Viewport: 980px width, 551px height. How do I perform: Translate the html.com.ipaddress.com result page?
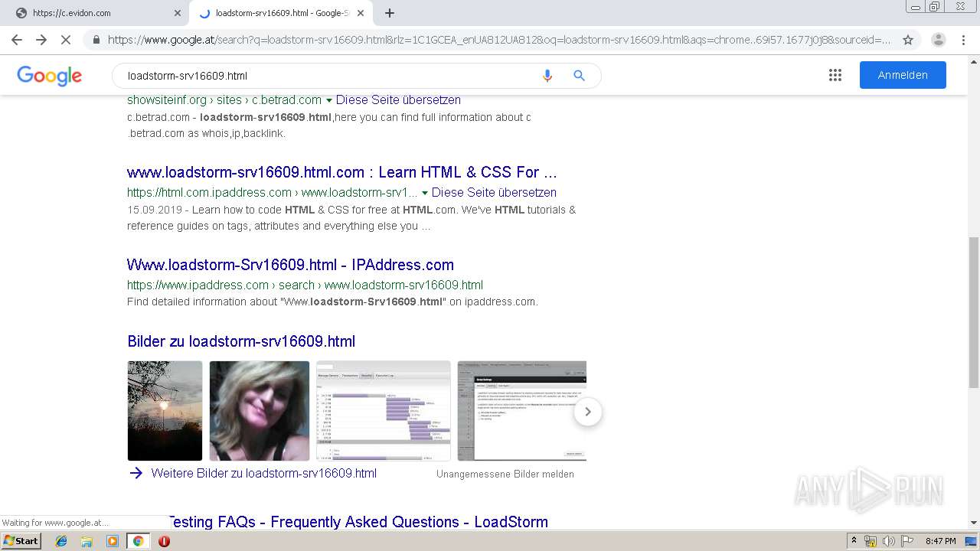point(494,193)
